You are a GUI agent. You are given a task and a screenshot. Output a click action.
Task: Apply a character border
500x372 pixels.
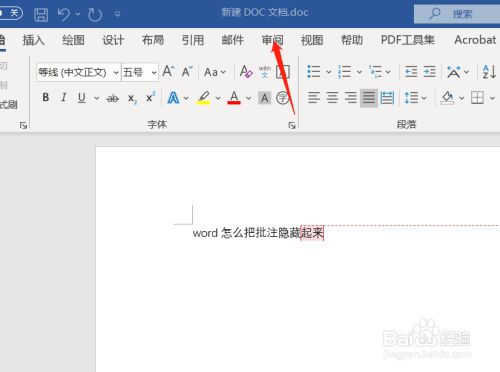[x=283, y=72]
